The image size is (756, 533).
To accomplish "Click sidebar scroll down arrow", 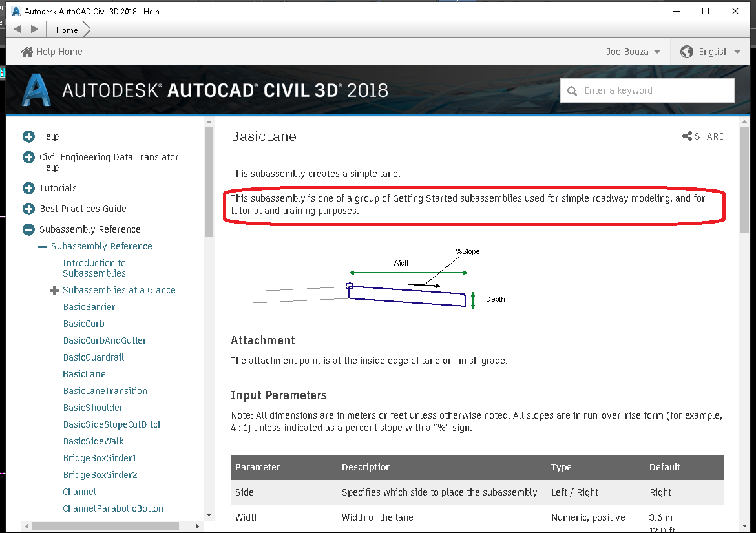I will tap(209, 515).
